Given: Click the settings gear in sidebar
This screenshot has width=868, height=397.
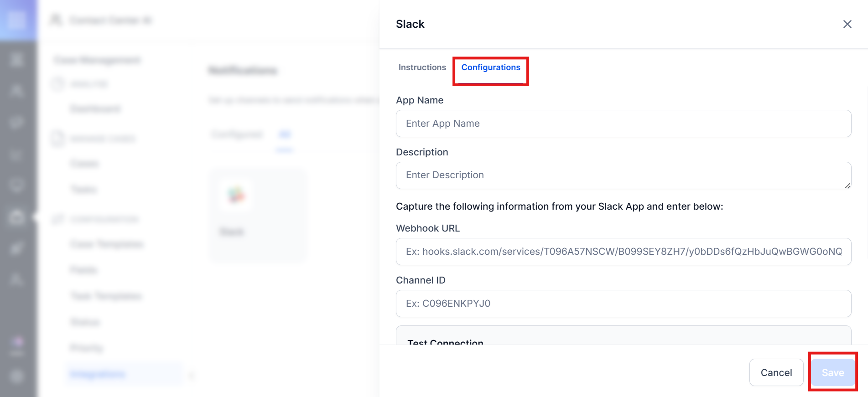Looking at the screenshot, I should coord(17,376).
